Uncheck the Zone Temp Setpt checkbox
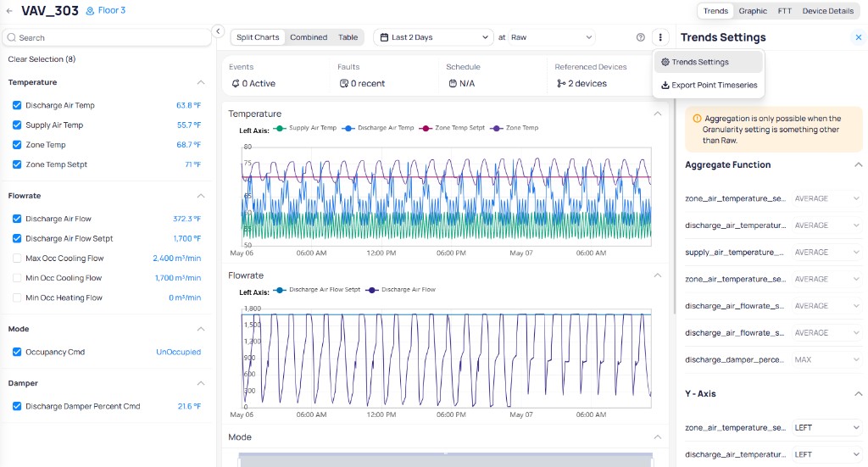The width and height of the screenshot is (868, 467). click(17, 164)
